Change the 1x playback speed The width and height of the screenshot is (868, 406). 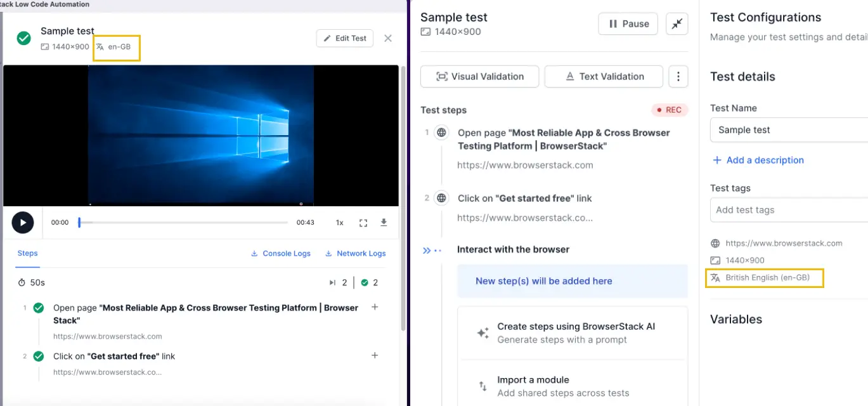pos(339,223)
